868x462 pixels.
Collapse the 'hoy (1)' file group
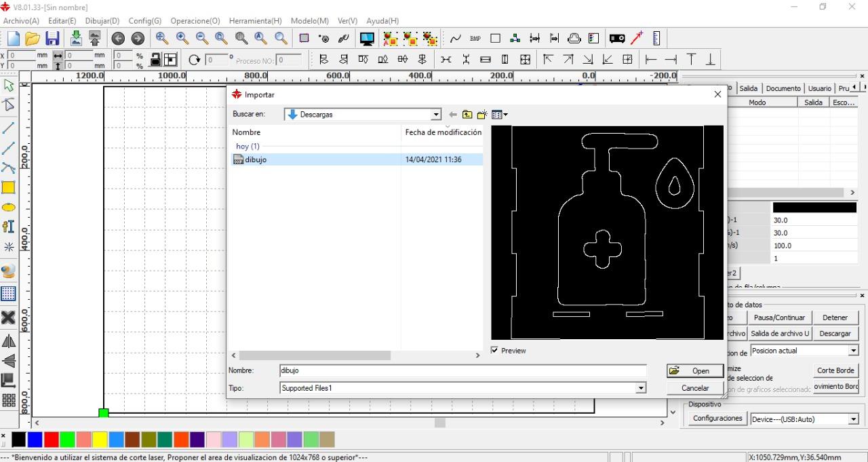coord(248,147)
